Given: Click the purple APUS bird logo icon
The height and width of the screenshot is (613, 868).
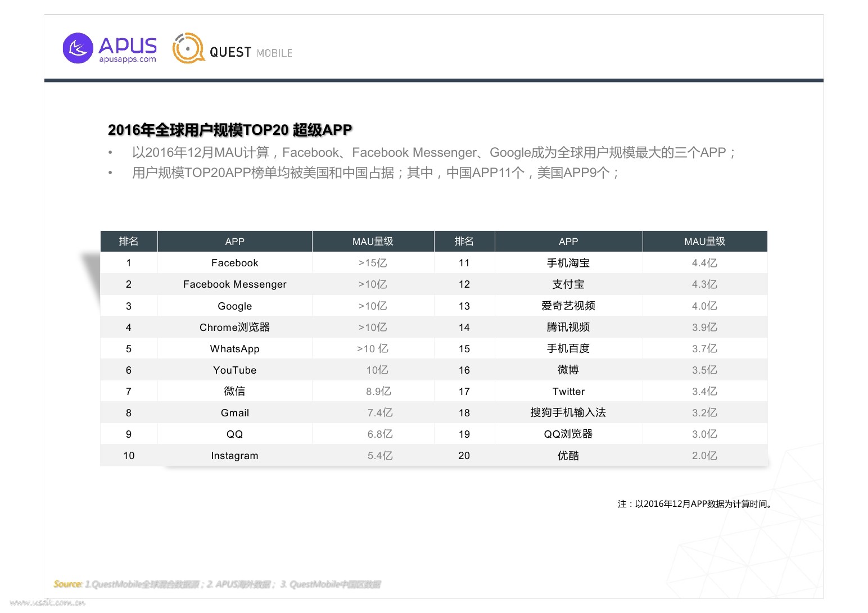Looking at the screenshot, I should 78,48.
